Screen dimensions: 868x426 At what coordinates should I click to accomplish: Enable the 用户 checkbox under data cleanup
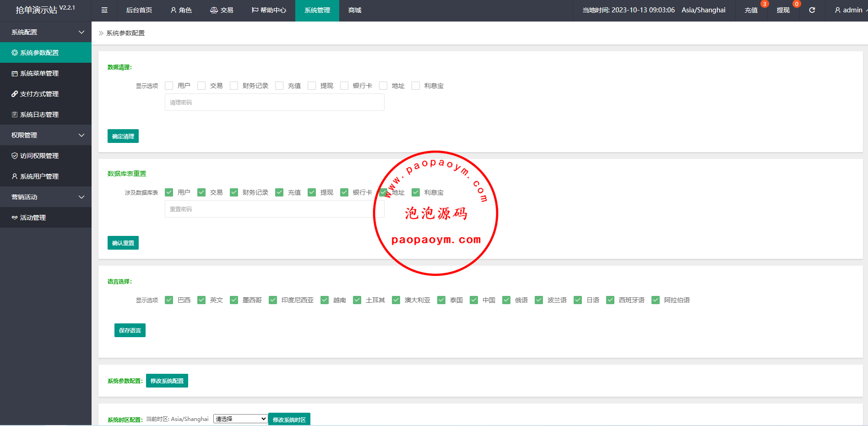coord(169,86)
